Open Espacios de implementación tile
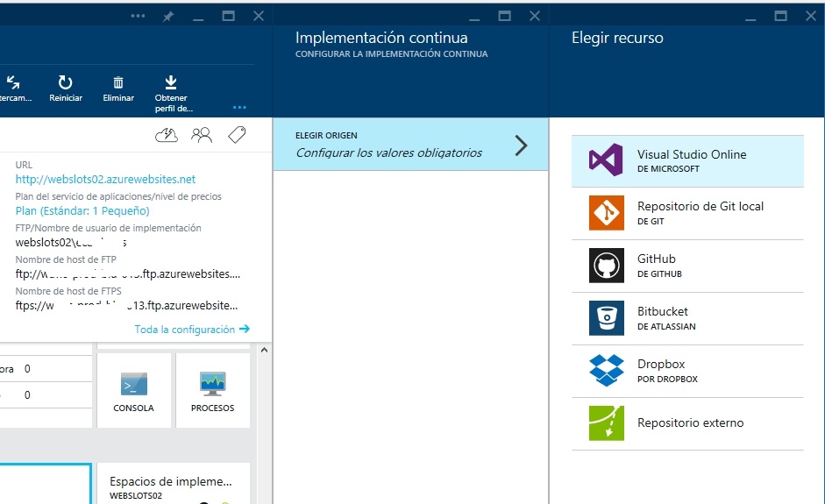This screenshot has height=504, width=825. pos(174,484)
